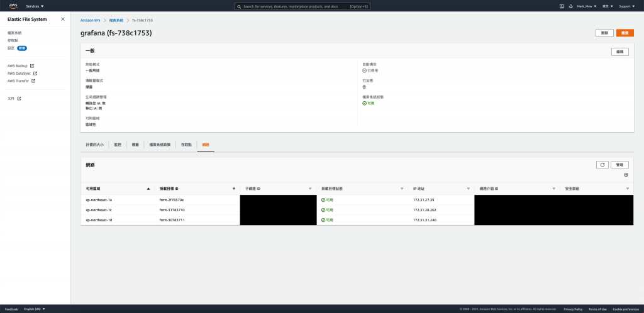The width and height of the screenshot is (644, 313).
Task: Click the 管理 manage button
Action: click(x=619, y=165)
